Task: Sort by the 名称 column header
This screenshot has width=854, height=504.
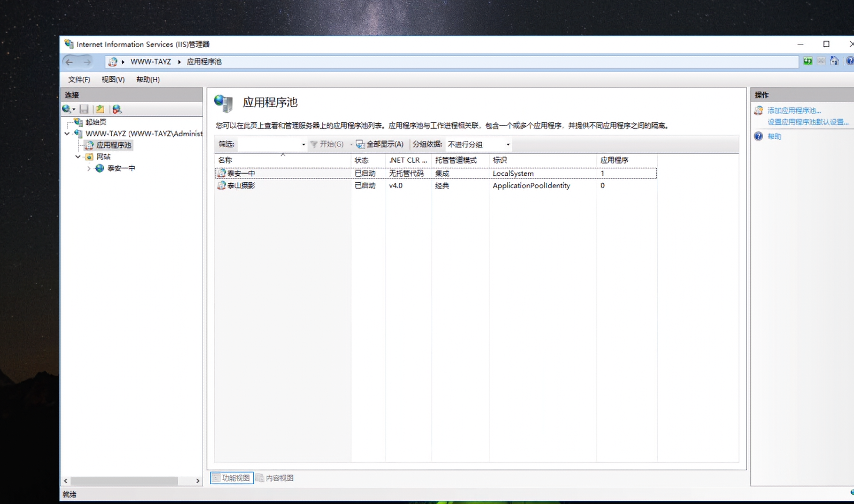Action: click(x=283, y=160)
